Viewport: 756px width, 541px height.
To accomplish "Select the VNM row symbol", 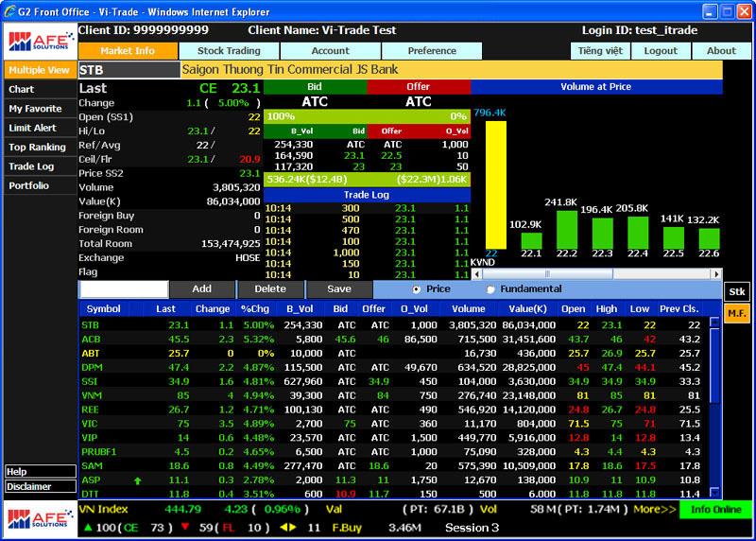I will click(92, 395).
